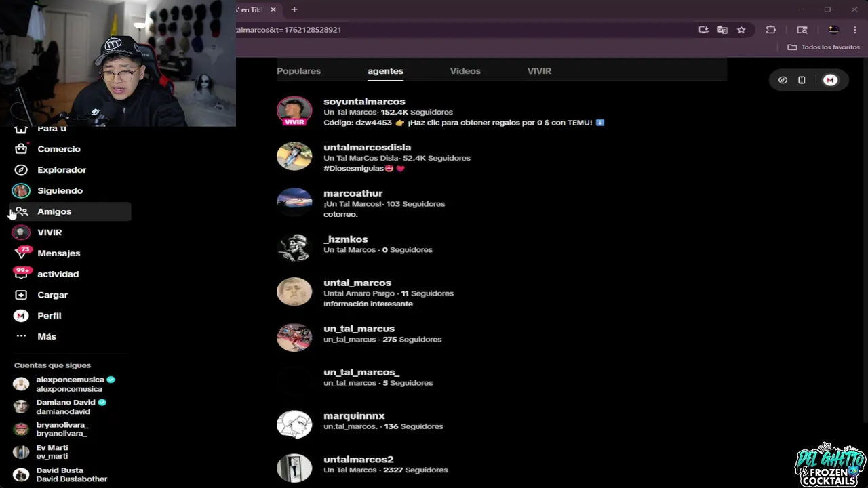This screenshot has height=488, width=868.
Task: Click the tab search icon in browser toolbar
Action: coord(802,30)
